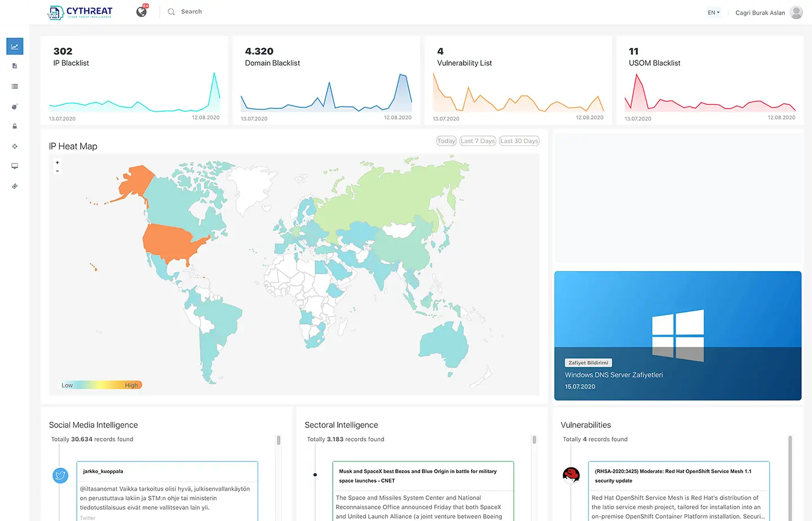Open Cagri Burak Aslan user menu

coord(760,12)
